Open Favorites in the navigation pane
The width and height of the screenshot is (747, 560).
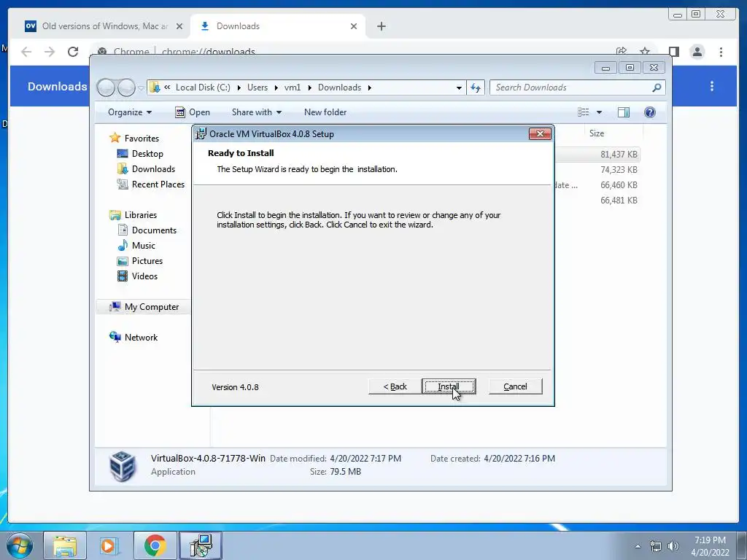(142, 138)
